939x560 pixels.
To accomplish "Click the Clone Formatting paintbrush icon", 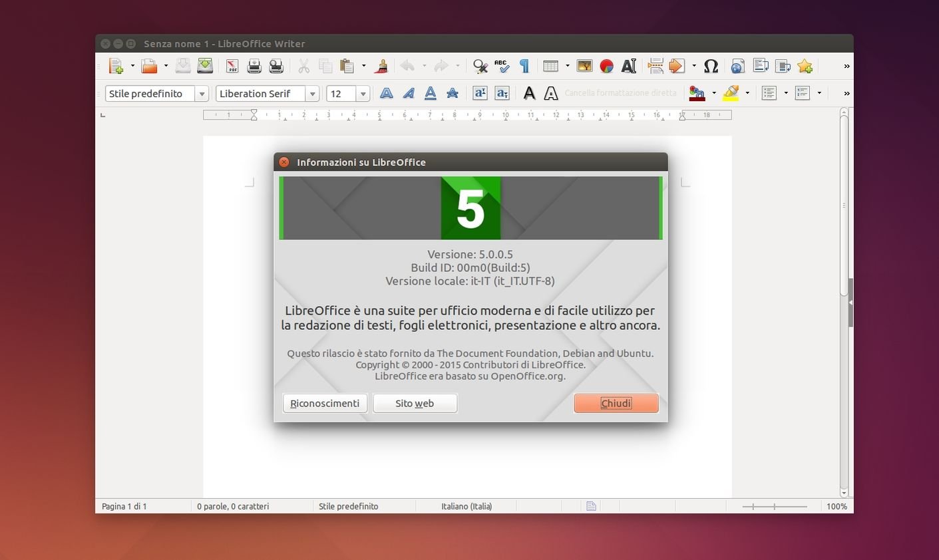I will click(x=381, y=66).
